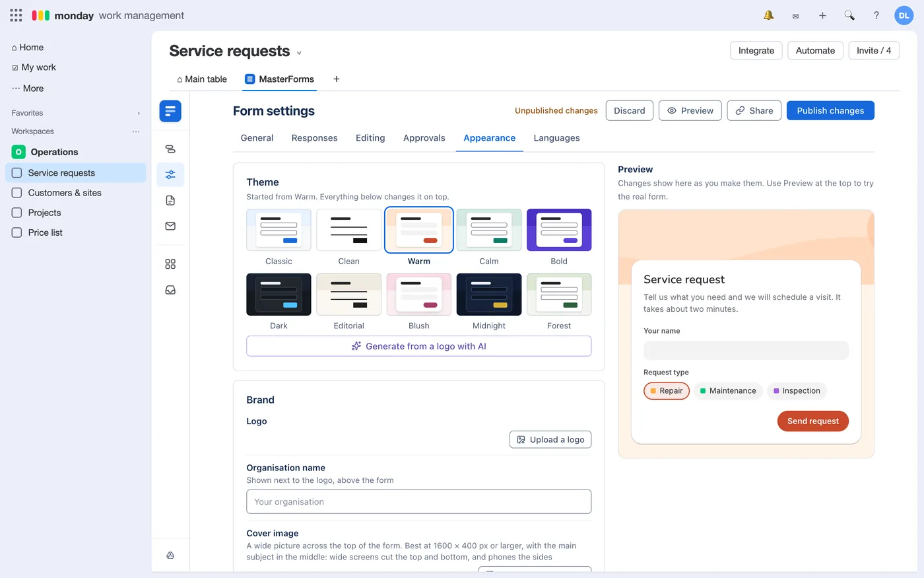Click the Preview button with eye icon
The width and height of the screenshot is (924, 578).
coord(690,110)
